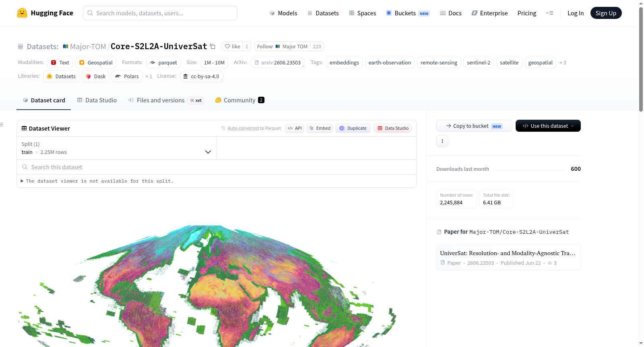Screen dimensions: 644x347
Task: Open Enterprise in the top navigation
Action: tap(489, 13)
